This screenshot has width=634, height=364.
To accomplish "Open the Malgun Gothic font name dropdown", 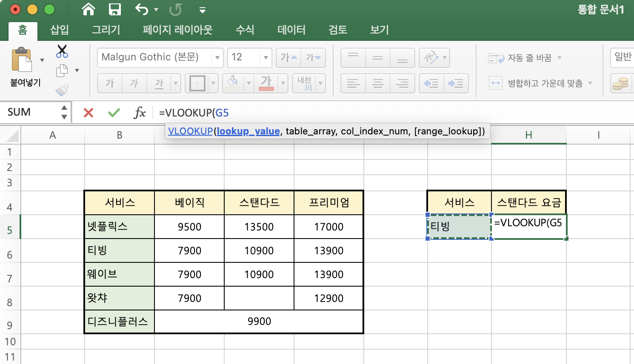I will click(x=217, y=57).
